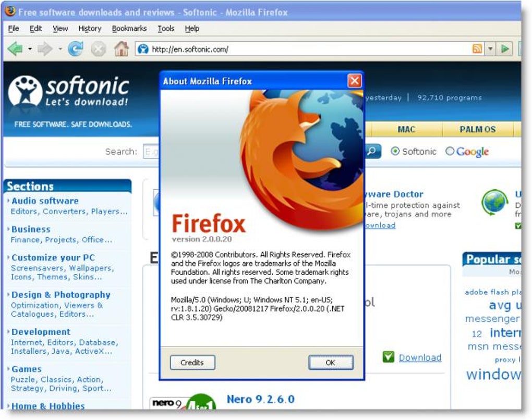Click the Softonic logo
Screen dimensions: 532x420
pyautogui.click(x=68, y=91)
